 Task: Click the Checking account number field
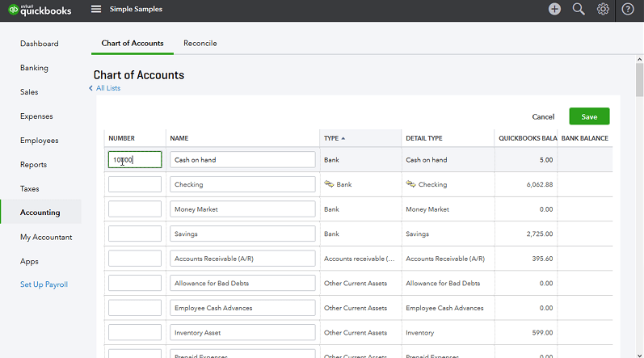pos(135,184)
